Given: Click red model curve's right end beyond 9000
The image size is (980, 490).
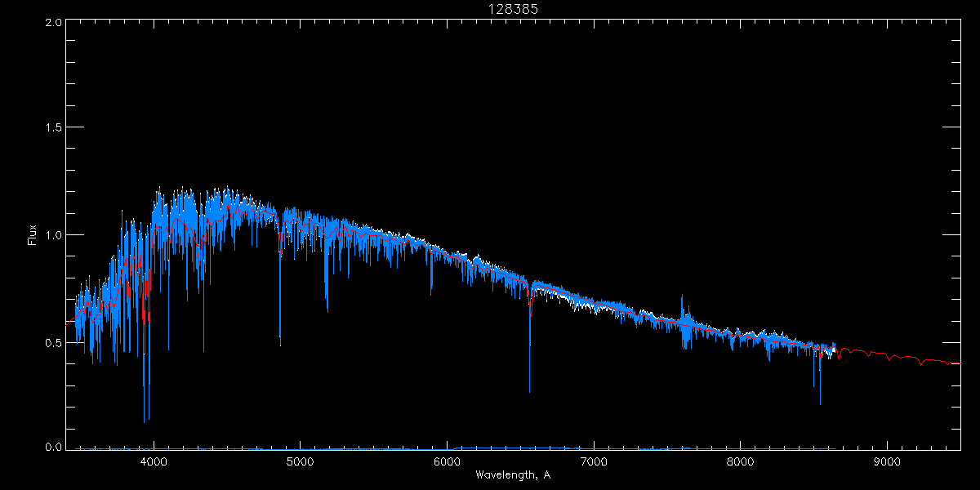Looking at the screenshot, I should click(x=959, y=363).
